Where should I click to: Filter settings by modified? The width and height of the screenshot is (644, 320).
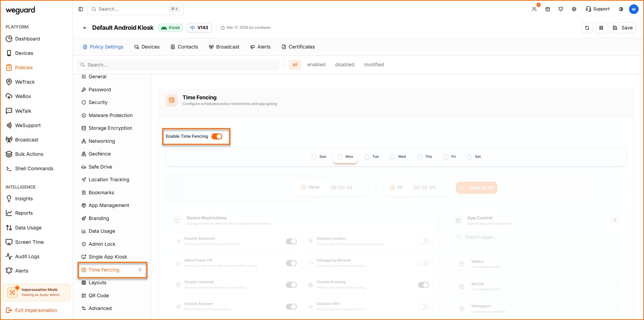374,65
